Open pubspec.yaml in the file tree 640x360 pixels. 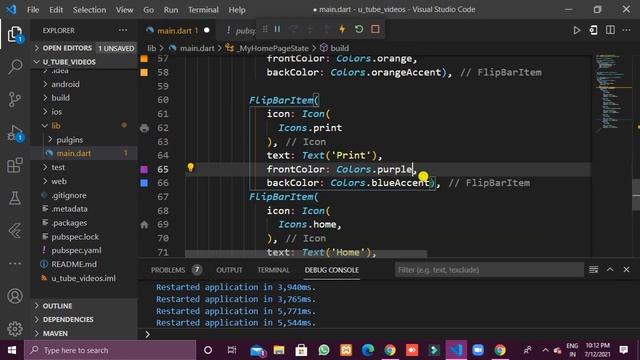point(76,250)
